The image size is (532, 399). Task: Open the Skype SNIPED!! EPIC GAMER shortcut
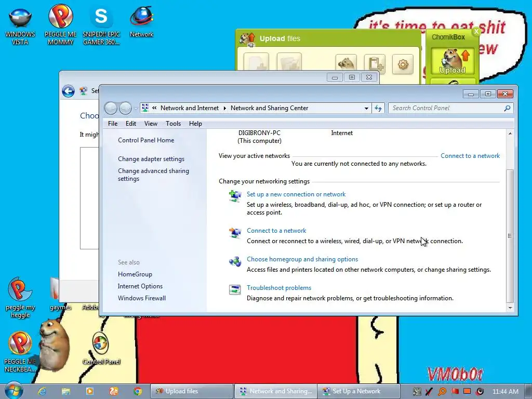(x=101, y=26)
